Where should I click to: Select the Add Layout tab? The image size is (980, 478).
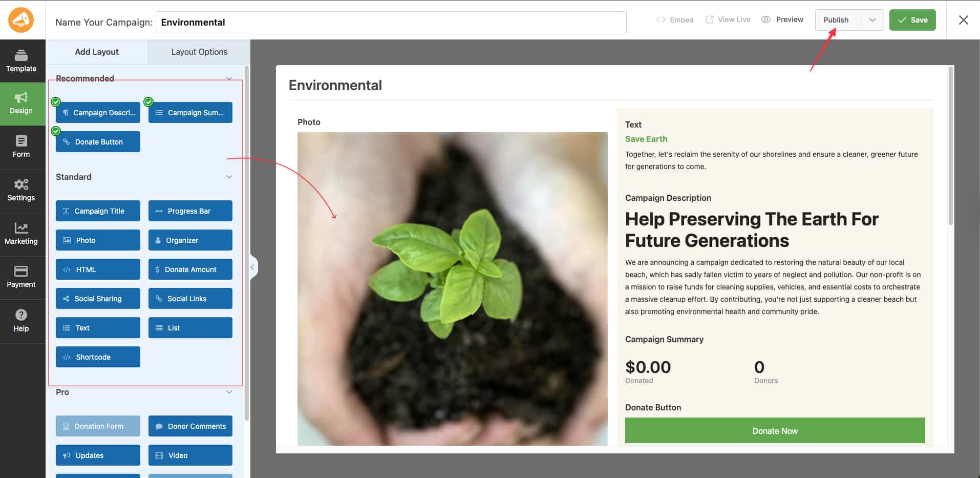pyautogui.click(x=96, y=52)
